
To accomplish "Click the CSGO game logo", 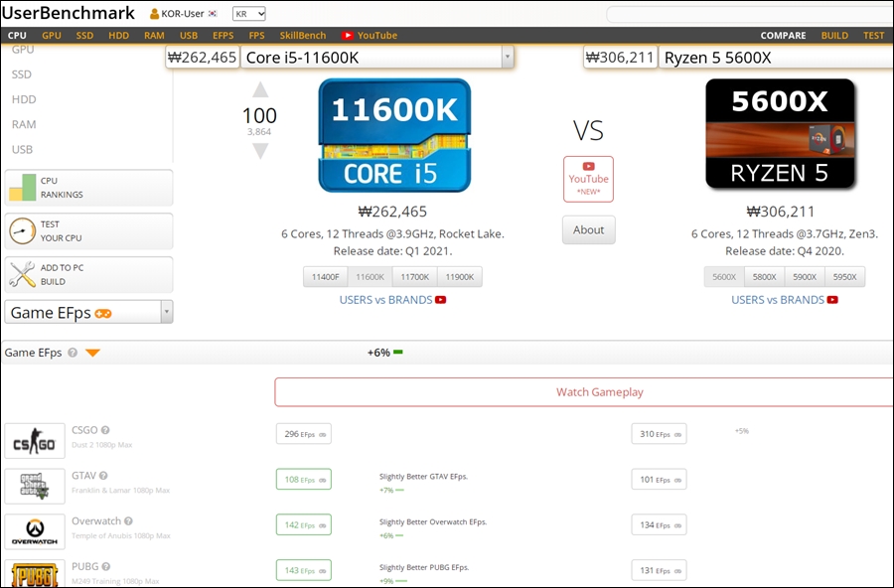I will [35, 441].
